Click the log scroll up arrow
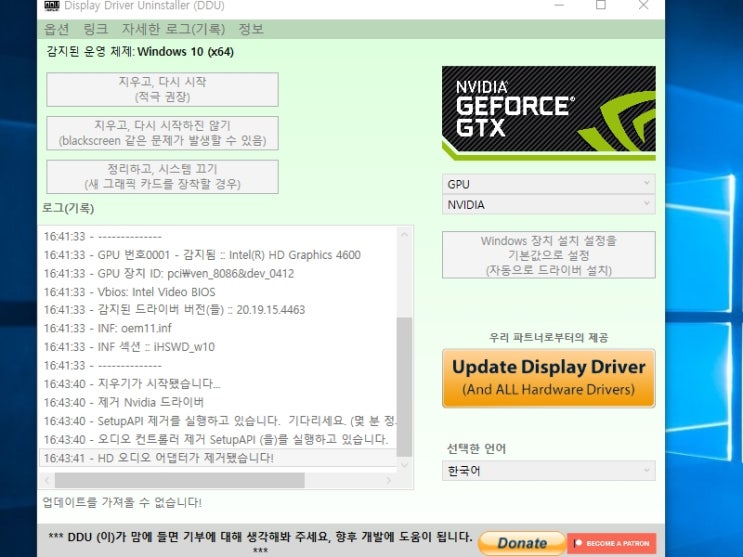 (404, 235)
